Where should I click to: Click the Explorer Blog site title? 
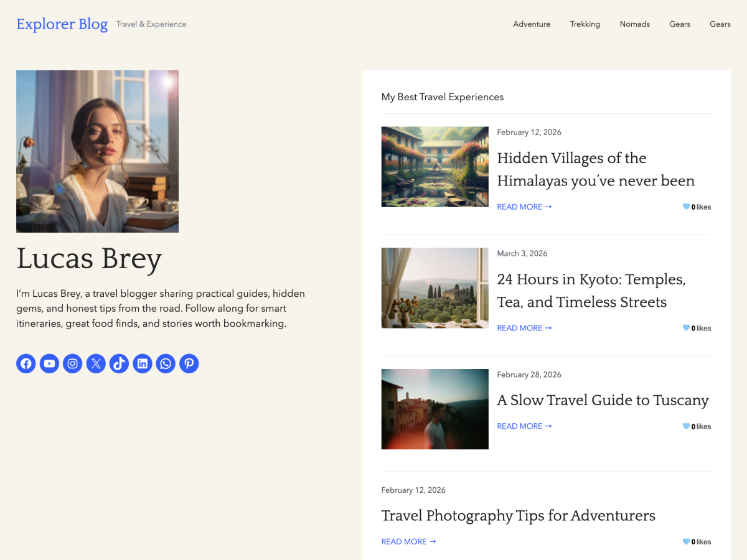[x=62, y=24]
